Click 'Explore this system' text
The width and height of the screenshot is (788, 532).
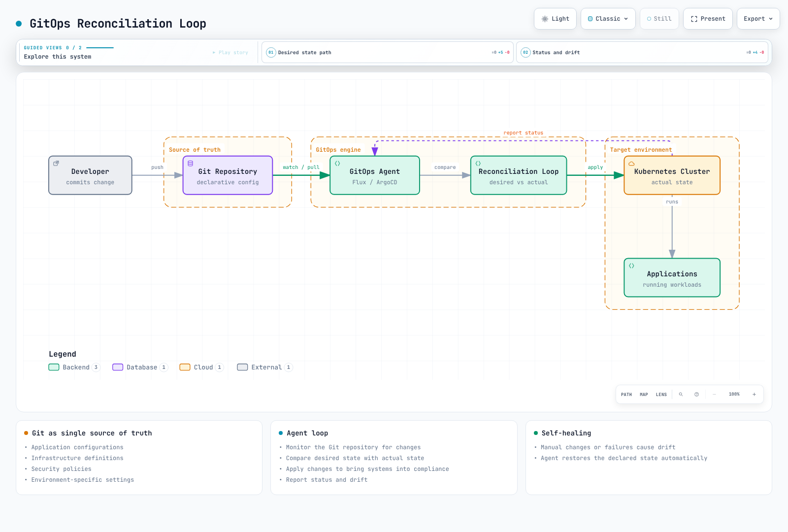[x=58, y=57]
